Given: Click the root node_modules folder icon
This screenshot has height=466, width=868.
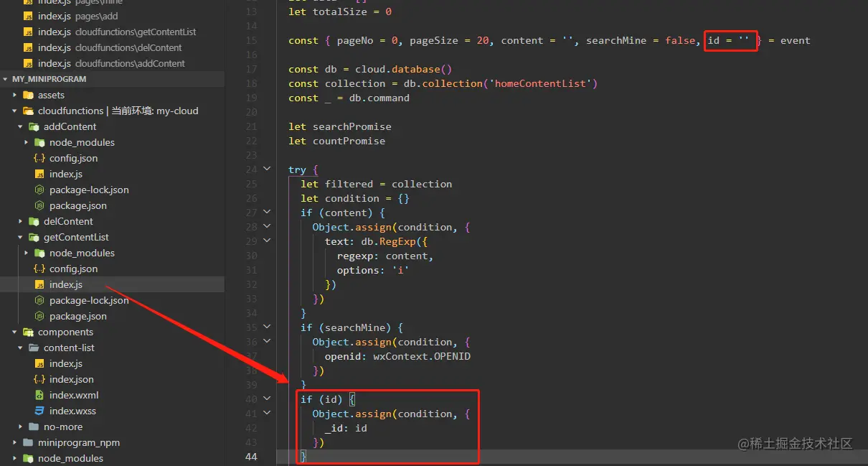Looking at the screenshot, I should [x=28, y=458].
